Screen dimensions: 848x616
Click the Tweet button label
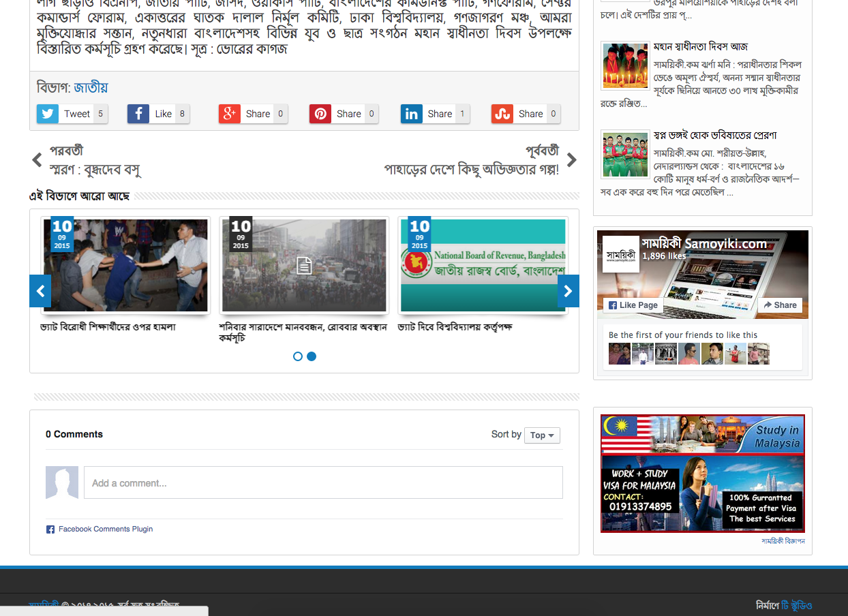coord(77,114)
